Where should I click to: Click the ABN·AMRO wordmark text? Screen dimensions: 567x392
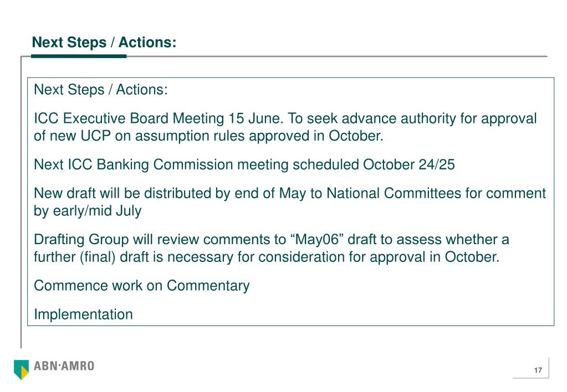[x=64, y=366]
